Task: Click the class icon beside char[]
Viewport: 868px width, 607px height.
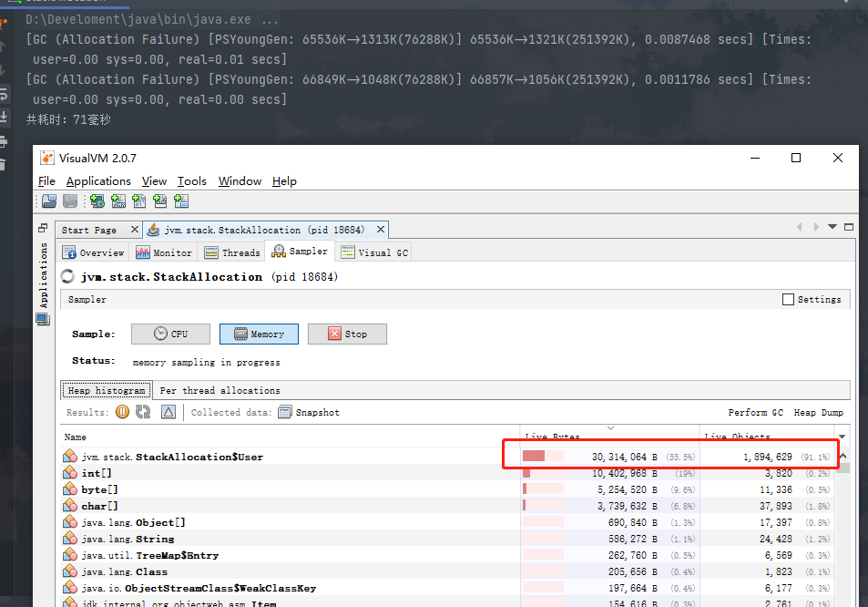Action: [70, 506]
